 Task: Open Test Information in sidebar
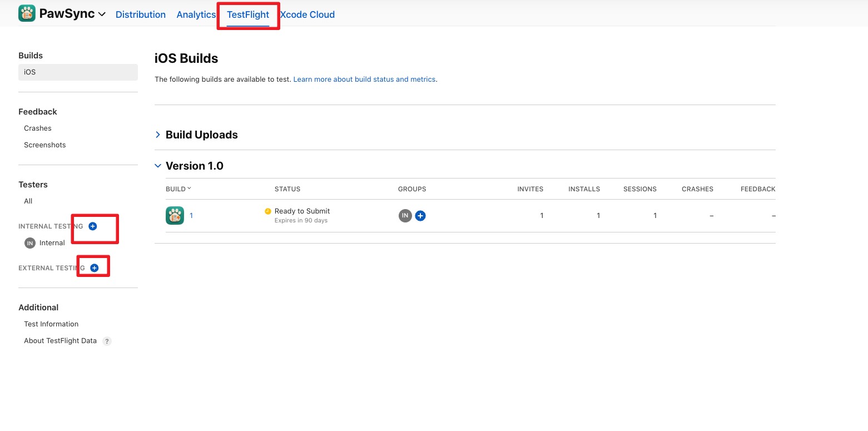point(51,324)
